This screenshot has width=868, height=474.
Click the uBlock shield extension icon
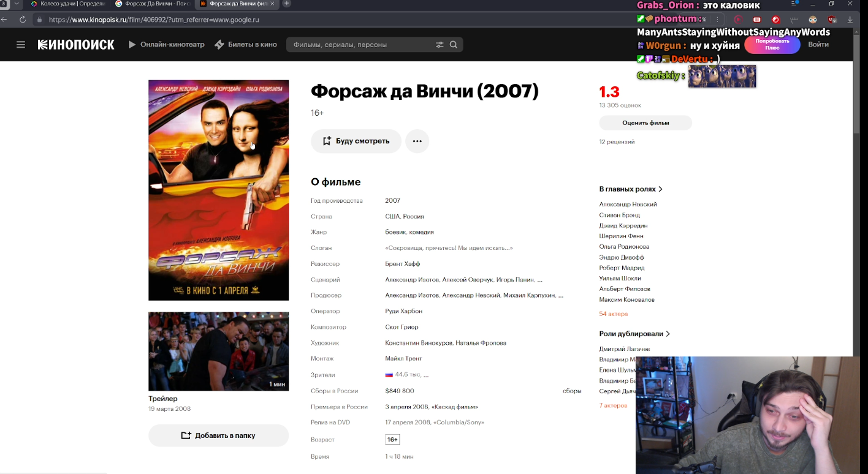click(832, 20)
